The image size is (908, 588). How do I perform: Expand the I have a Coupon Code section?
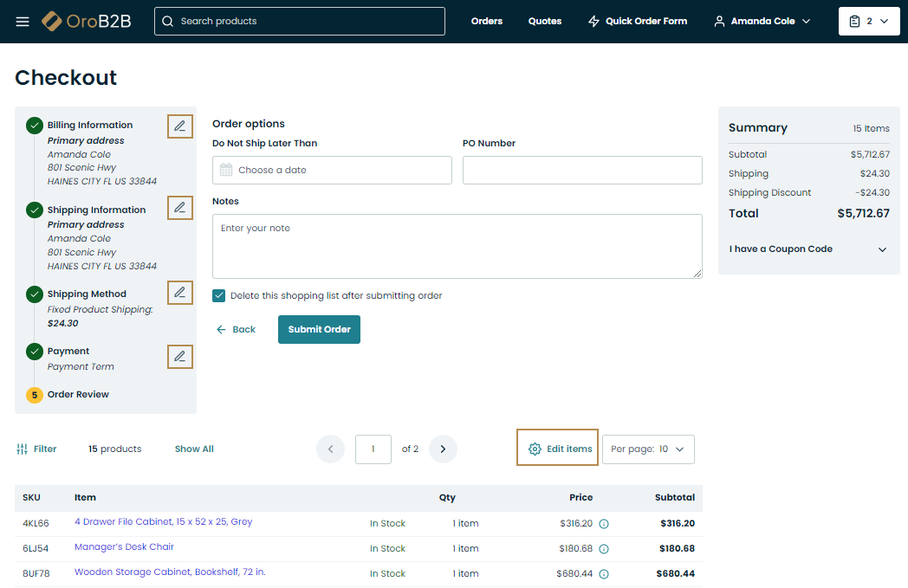[807, 249]
